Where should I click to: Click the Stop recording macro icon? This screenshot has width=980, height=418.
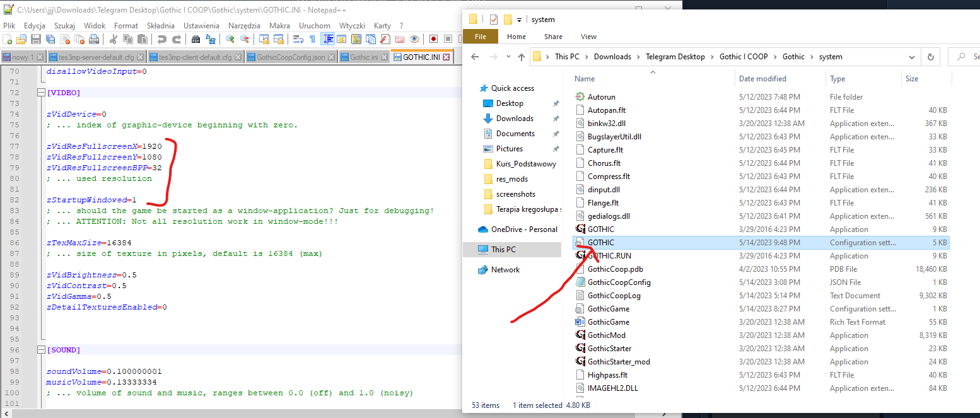point(447,39)
